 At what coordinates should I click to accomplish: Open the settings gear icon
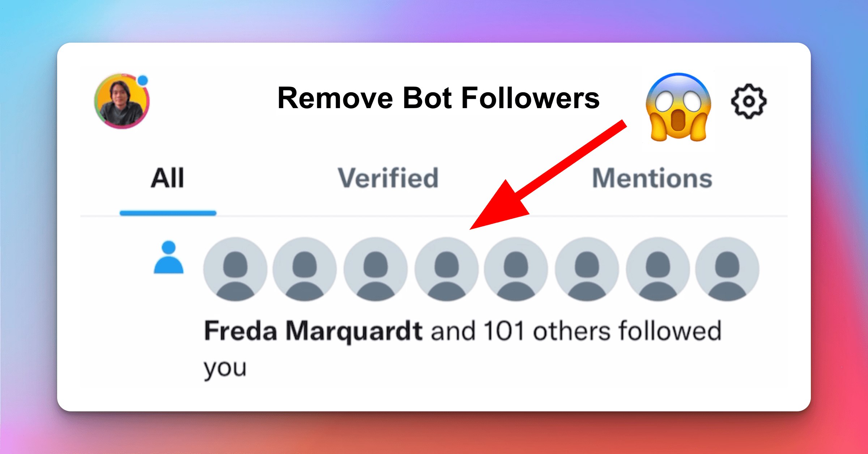748,102
